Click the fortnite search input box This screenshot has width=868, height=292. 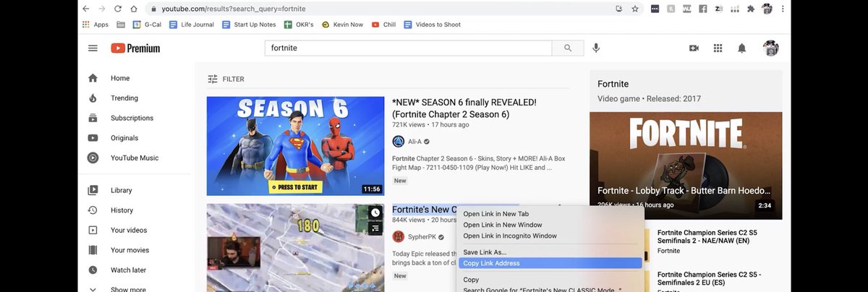click(x=409, y=48)
